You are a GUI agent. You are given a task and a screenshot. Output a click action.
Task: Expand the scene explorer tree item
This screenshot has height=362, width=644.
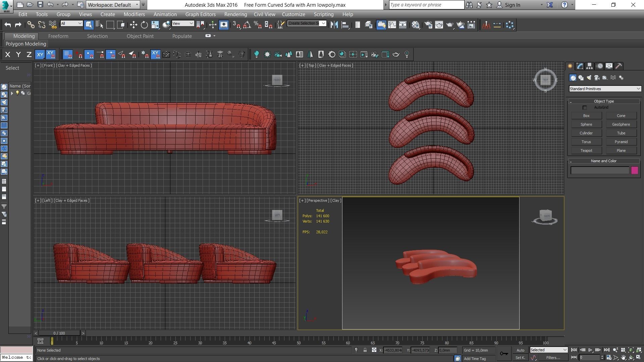coord(12,93)
